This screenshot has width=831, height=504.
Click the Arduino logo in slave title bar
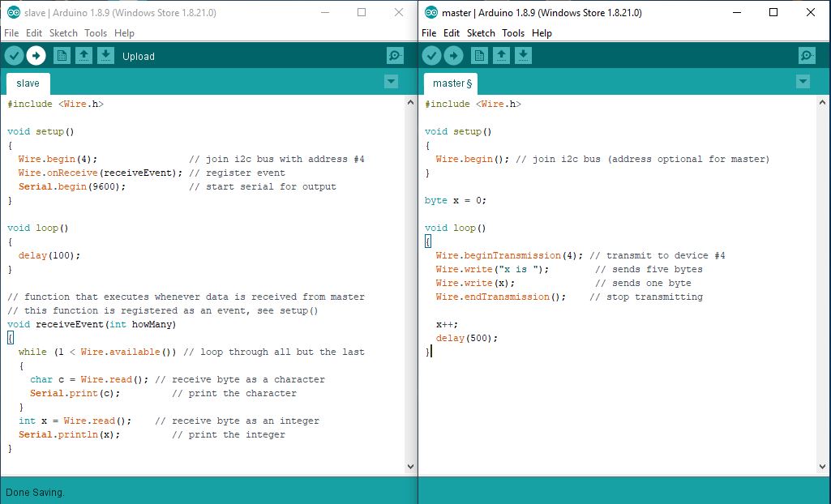pyautogui.click(x=14, y=12)
